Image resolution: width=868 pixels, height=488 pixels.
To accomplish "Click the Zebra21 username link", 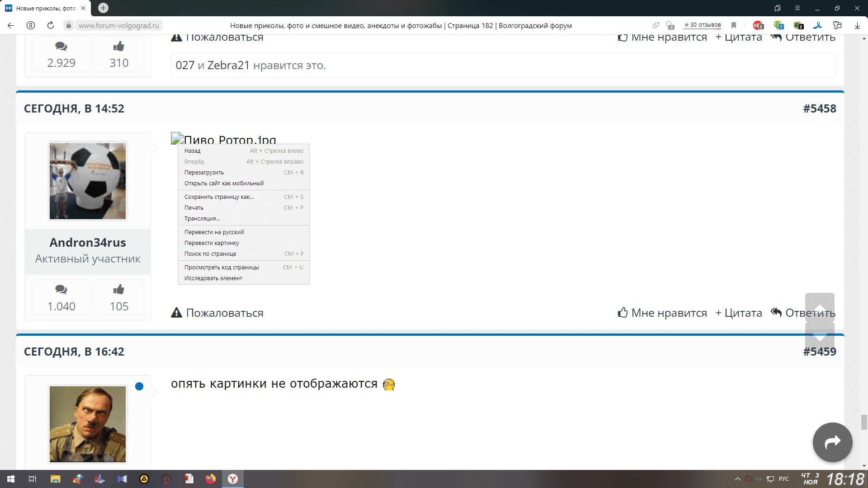I will click(228, 66).
